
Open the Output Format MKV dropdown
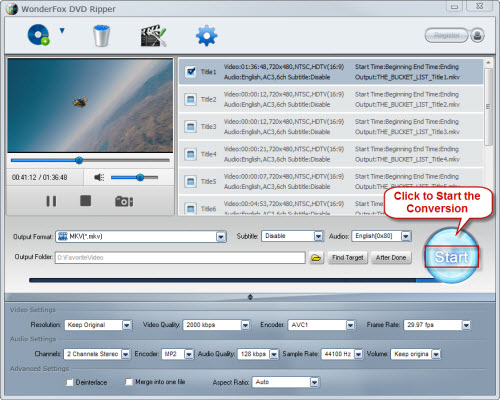click(x=220, y=237)
